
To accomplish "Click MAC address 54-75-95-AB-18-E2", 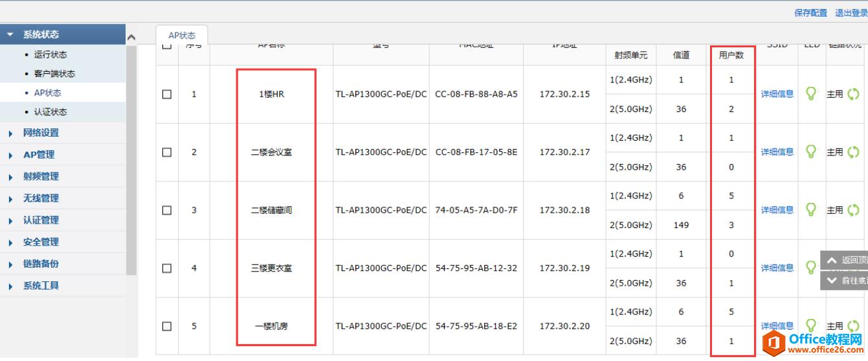I will pos(476,326).
